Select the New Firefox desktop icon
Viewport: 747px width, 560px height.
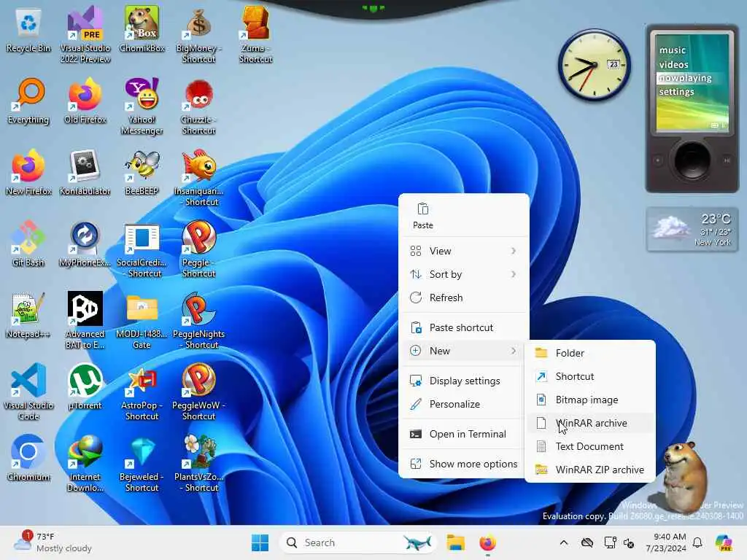(x=28, y=172)
